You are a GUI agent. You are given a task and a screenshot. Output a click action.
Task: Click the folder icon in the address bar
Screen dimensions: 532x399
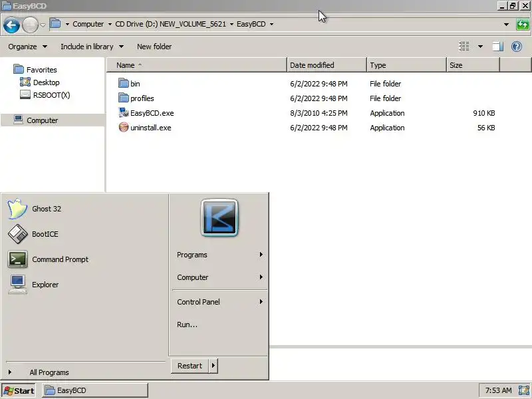pyautogui.click(x=55, y=24)
